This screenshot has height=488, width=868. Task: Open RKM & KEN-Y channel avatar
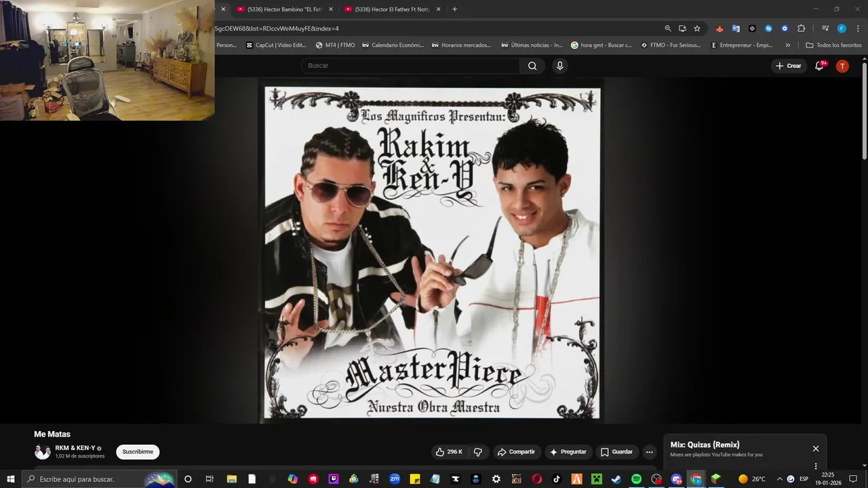[x=42, y=452]
